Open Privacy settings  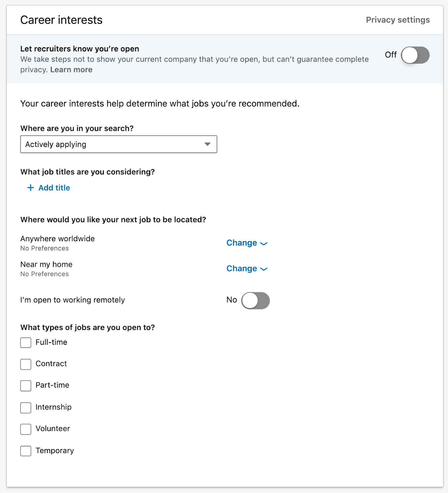click(x=398, y=20)
